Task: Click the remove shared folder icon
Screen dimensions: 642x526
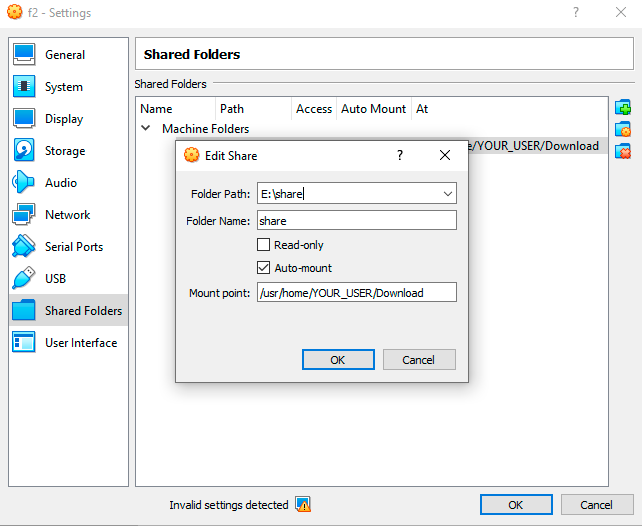Action: pyautogui.click(x=623, y=151)
